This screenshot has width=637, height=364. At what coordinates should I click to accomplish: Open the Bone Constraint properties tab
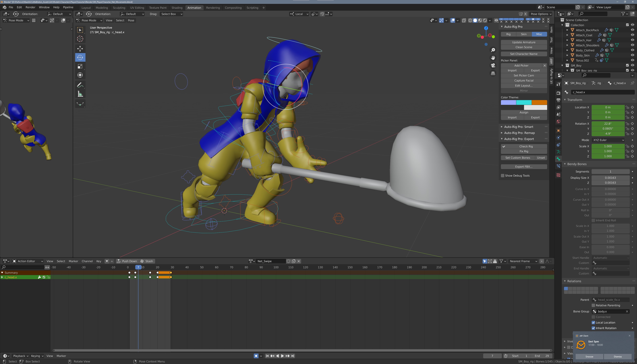pos(558,166)
